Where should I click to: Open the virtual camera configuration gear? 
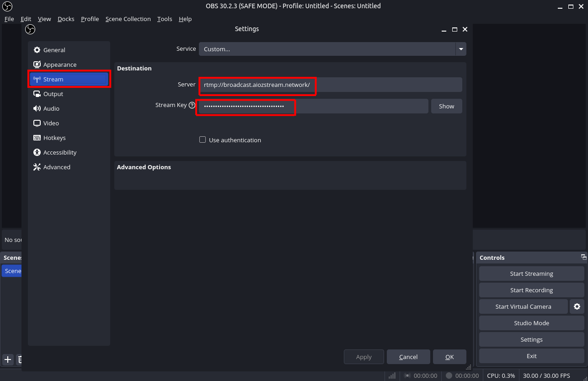coord(577,306)
